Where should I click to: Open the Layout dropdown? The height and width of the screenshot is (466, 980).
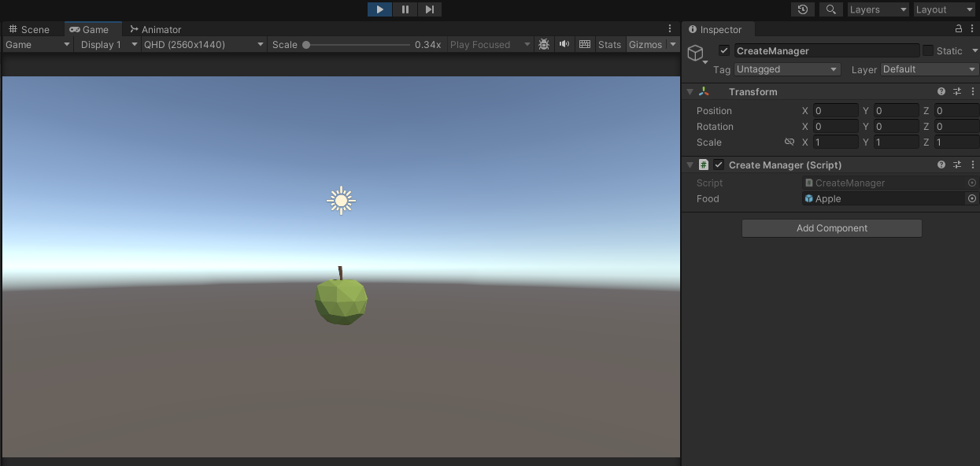pos(944,9)
